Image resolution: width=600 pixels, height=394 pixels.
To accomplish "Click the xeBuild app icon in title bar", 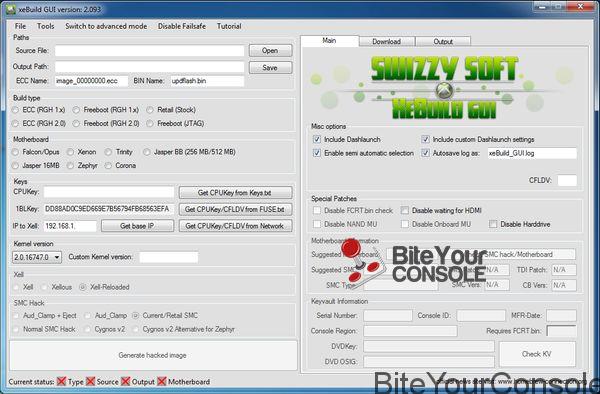I will [x=10, y=9].
